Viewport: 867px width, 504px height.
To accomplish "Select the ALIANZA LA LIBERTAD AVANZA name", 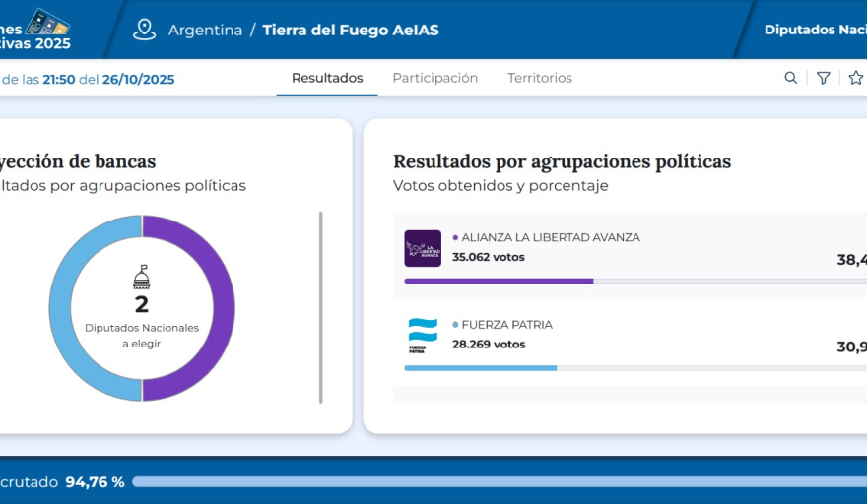I will (x=550, y=237).
